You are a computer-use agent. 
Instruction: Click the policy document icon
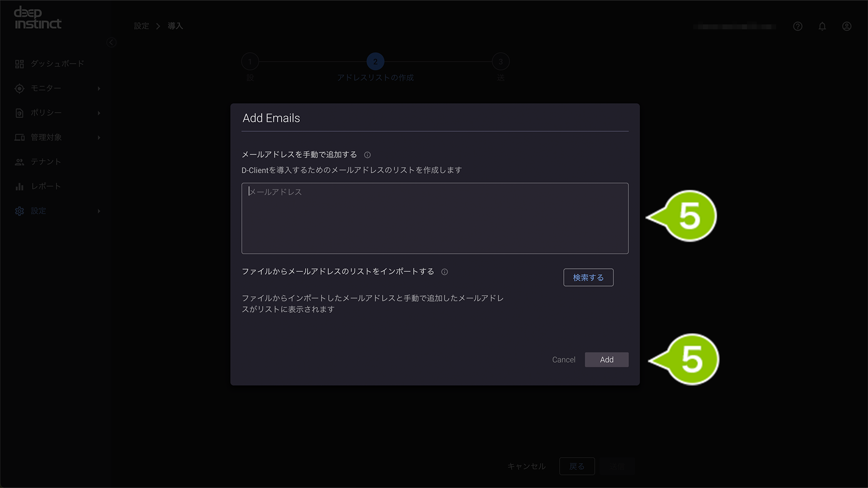(20, 113)
